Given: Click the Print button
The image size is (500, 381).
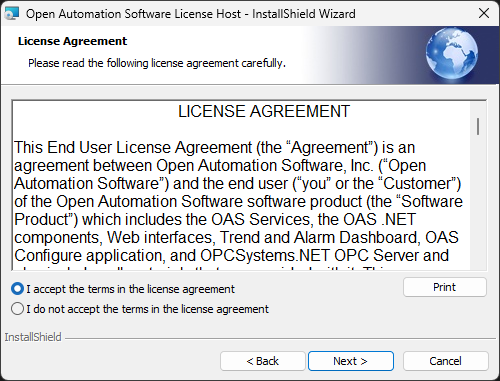Looking at the screenshot, I should (445, 287).
